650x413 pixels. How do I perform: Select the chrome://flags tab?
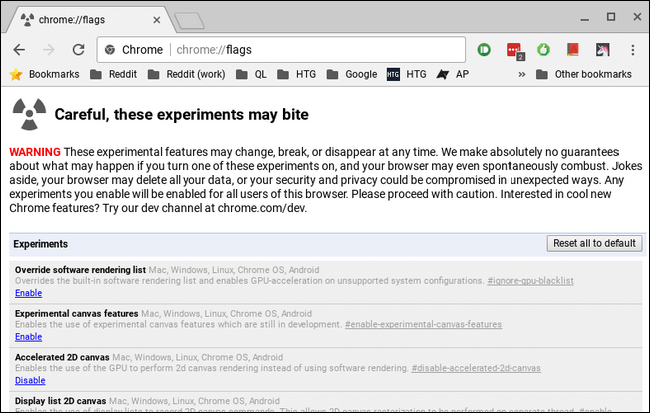(85, 19)
